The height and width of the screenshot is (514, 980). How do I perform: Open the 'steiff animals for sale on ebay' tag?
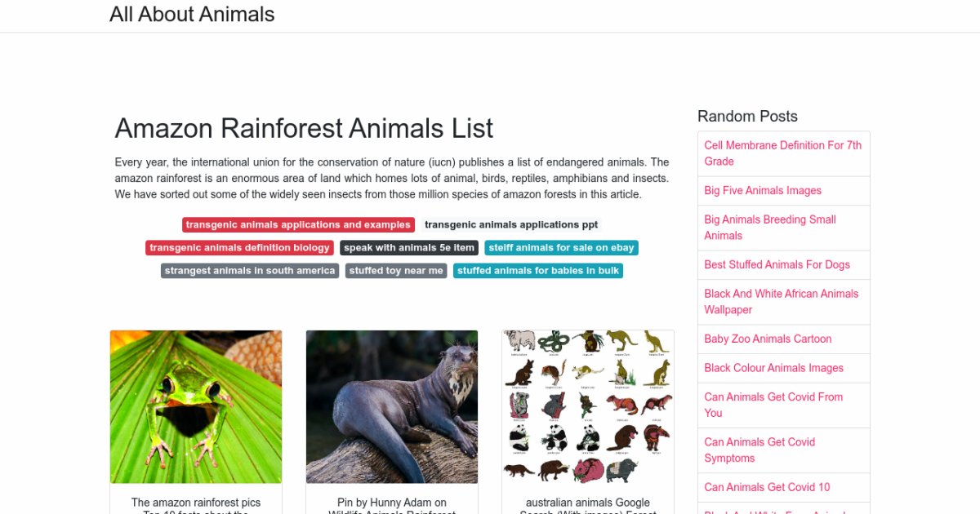(561, 248)
